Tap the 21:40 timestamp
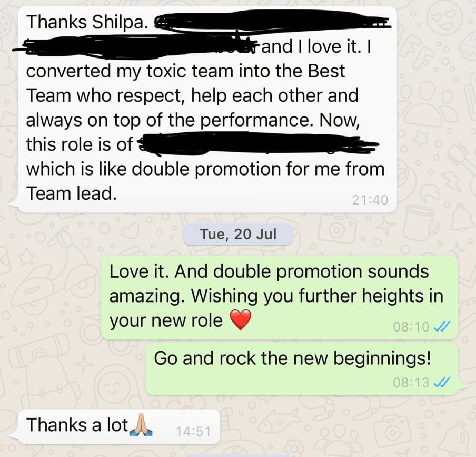Image resolution: width=476 pixels, height=457 pixels. pos(370,200)
